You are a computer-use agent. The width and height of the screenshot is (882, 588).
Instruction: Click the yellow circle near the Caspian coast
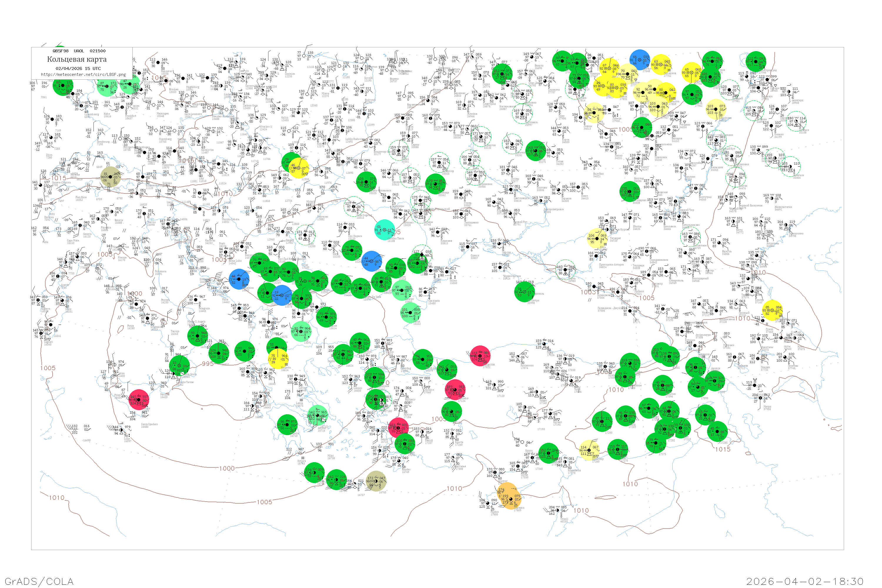773,310
